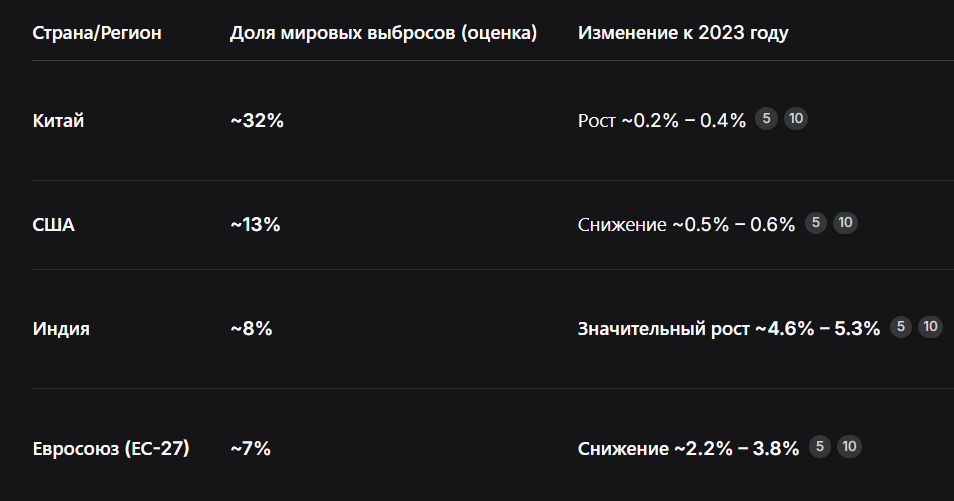Viewport: 954px width, 501px height.
Task: Open citation 10 in the Китай row
Action: coord(796,119)
